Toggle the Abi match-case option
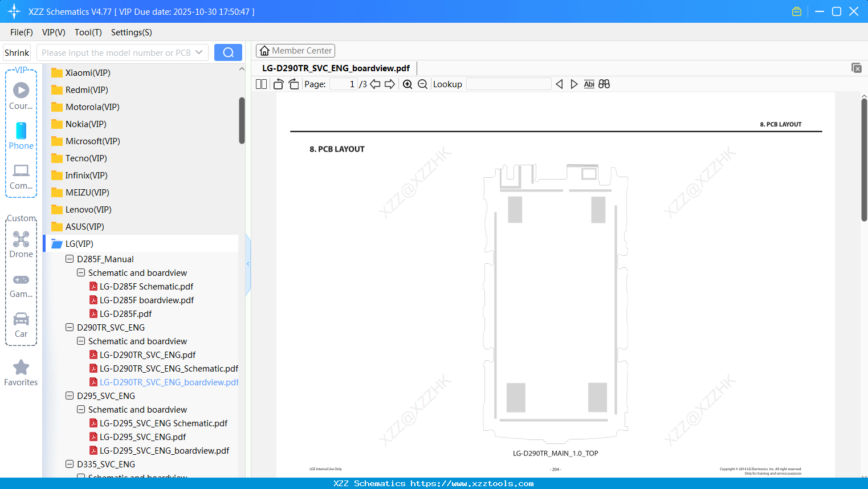This screenshot has width=868, height=489. [x=589, y=84]
